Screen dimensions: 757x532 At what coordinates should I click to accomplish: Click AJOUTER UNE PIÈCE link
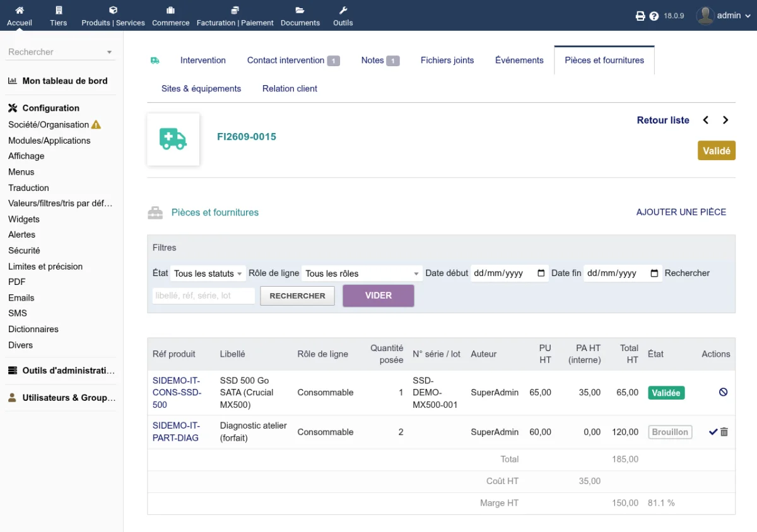point(681,212)
